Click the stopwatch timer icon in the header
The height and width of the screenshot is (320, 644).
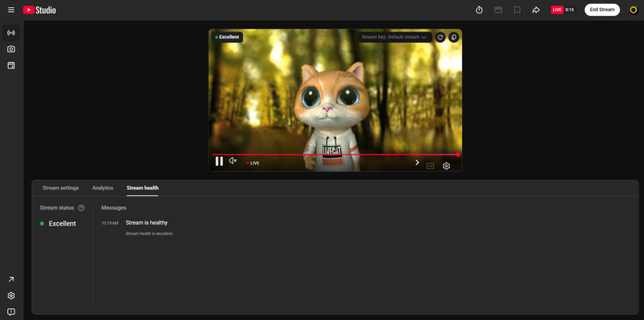click(x=479, y=10)
